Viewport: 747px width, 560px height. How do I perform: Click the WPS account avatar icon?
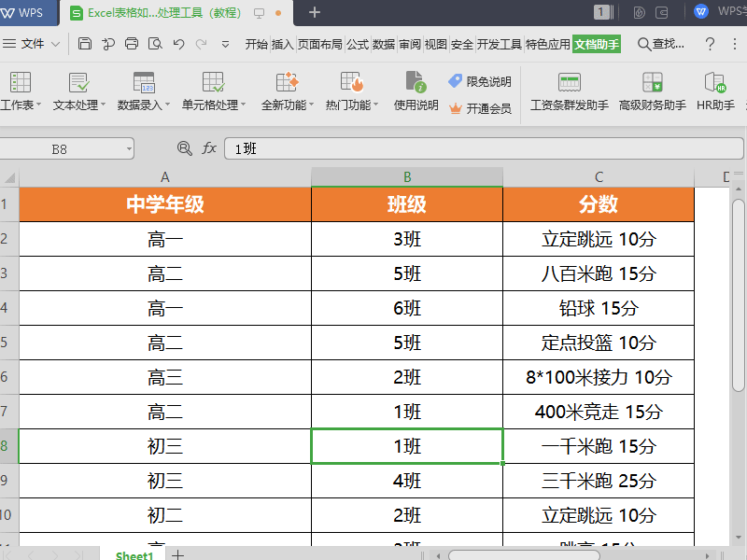click(x=701, y=11)
